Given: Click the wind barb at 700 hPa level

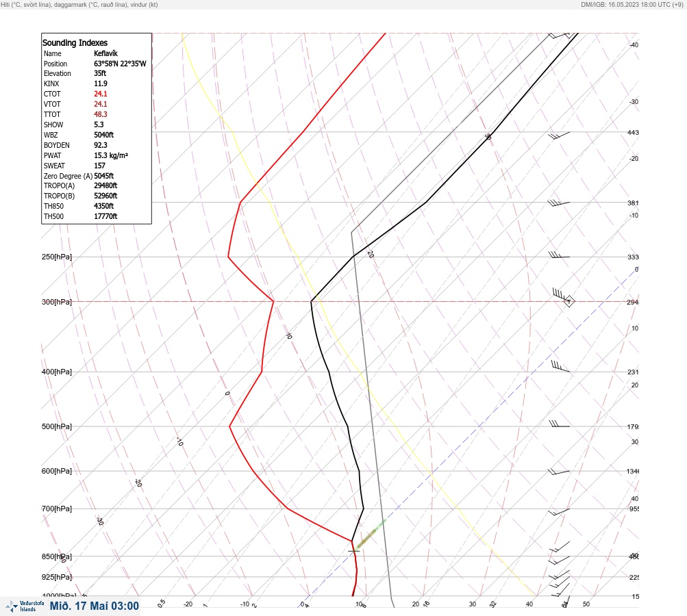Looking at the screenshot, I should [x=559, y=511].
